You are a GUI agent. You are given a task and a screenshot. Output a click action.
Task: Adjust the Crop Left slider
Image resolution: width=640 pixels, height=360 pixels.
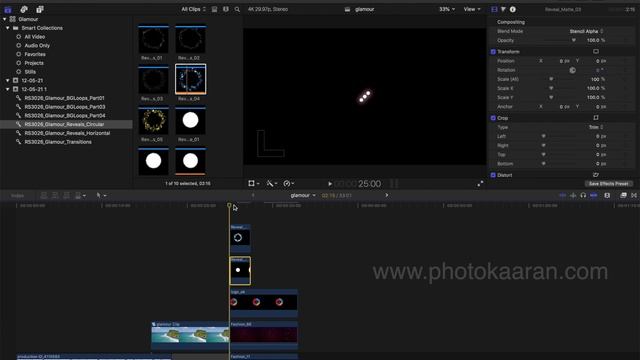click(543, 136)
